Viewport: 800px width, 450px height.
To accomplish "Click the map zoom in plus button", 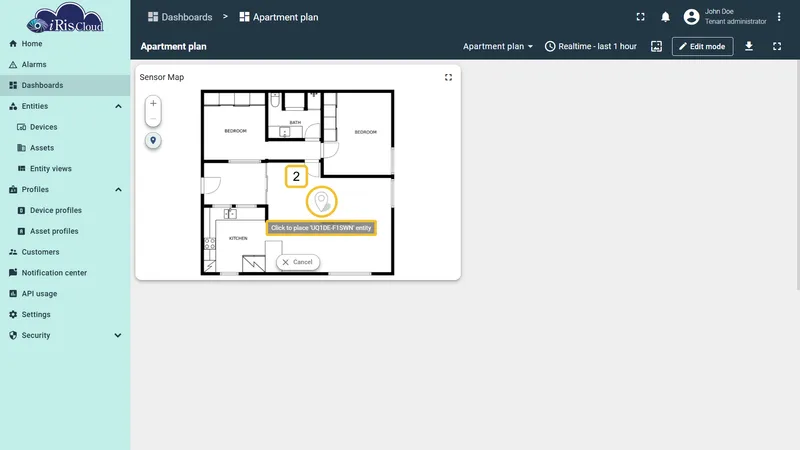I will [x=153, y=104].
